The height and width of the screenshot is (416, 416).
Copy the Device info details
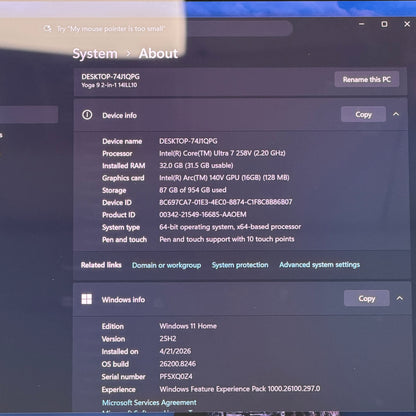(x=363, y=114)
